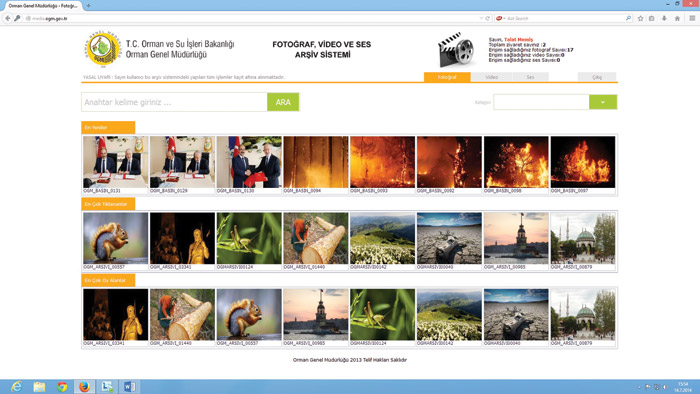Image resolution: width=700 pixels, height=394 pixels.
Task: Switch to the Video tab
Action: pyautogui.click(x=492, y=77)
